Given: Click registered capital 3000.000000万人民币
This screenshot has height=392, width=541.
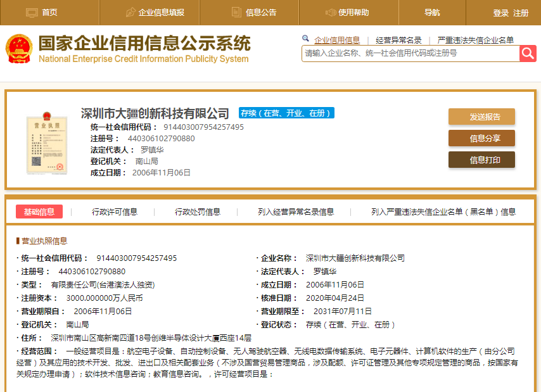Looking at the screenshot, I should tap(105, 298).
